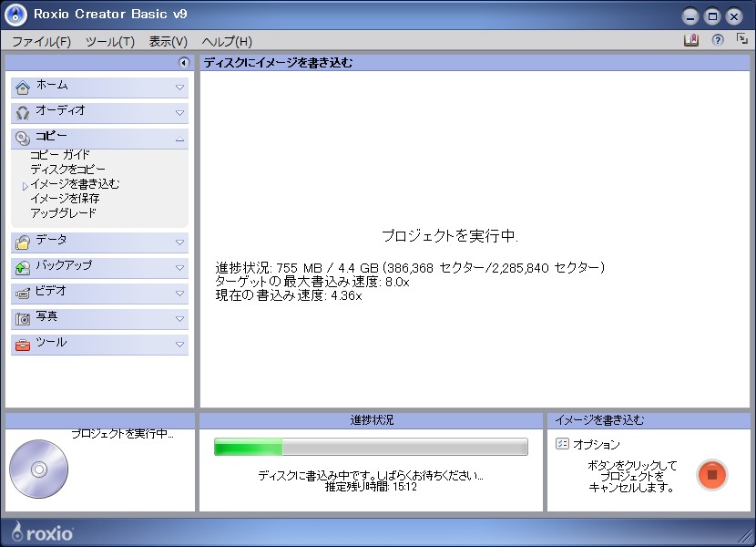Click the green burn progress bar

click(x=371, y=447)
